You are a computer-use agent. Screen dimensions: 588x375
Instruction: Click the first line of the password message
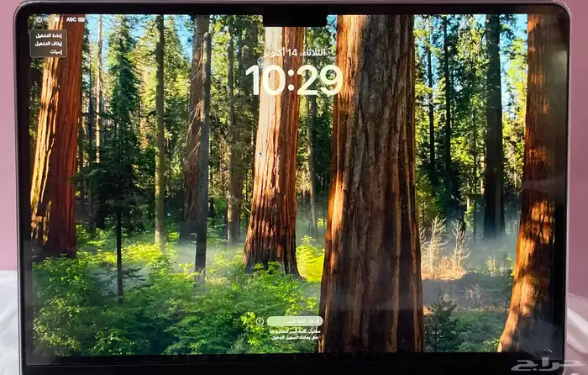coord(293,331)
